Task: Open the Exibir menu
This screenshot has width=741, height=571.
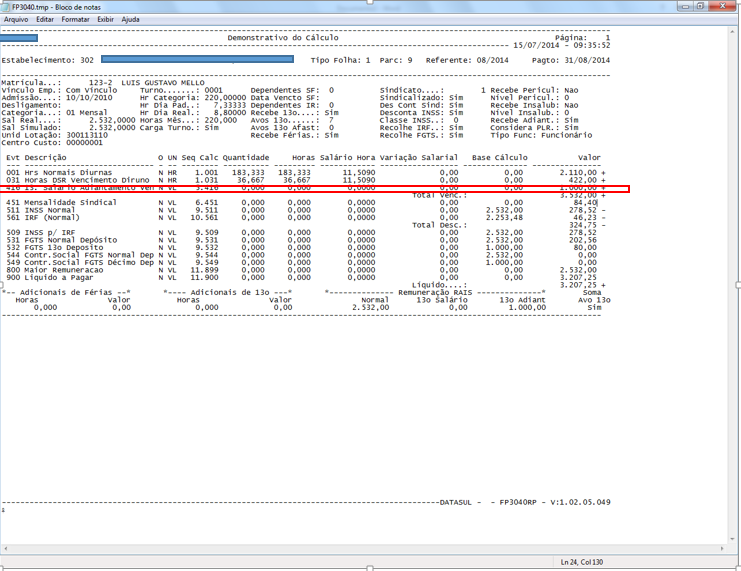Action: 105,19
